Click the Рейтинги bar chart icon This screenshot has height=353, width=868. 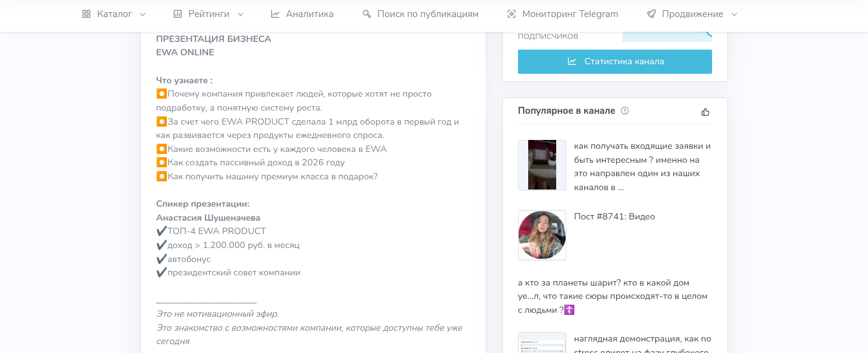(x=178, y=14)
